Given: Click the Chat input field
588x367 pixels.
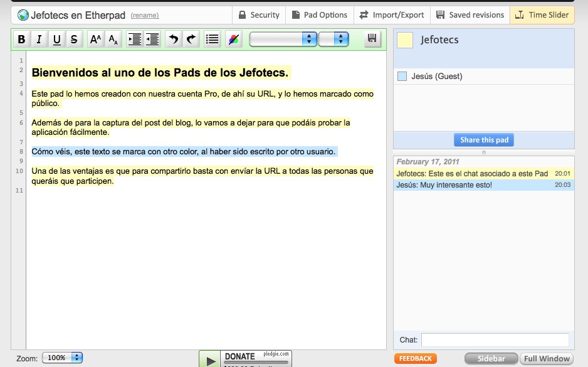Looking at the screenshot, I should pyautogui.click(x=495, y=340).
